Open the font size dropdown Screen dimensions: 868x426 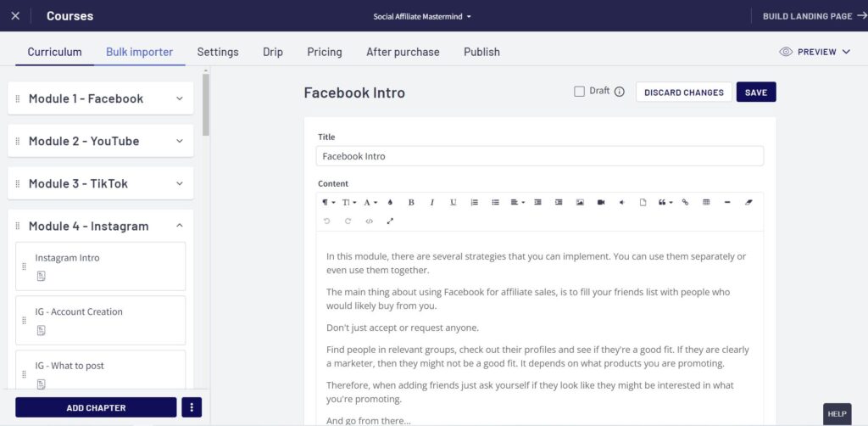(348, 203)
